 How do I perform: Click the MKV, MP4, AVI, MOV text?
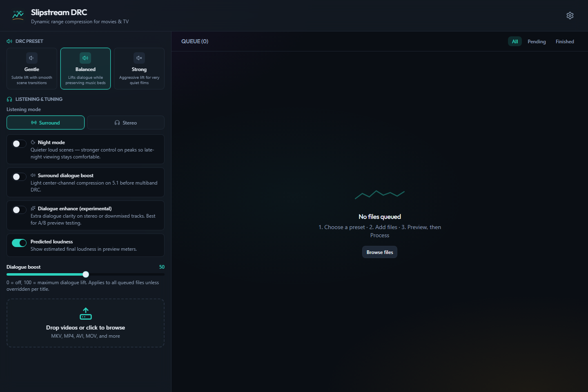point(85,336)
